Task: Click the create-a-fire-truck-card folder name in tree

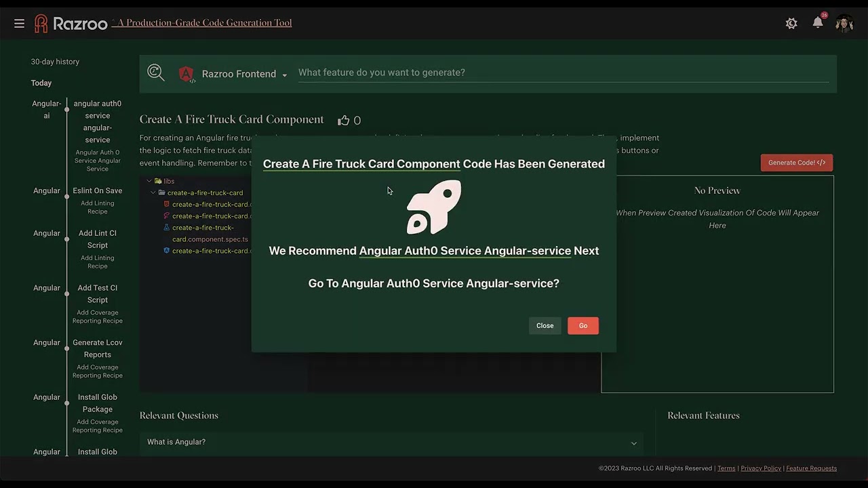Action: coord(205,192)
